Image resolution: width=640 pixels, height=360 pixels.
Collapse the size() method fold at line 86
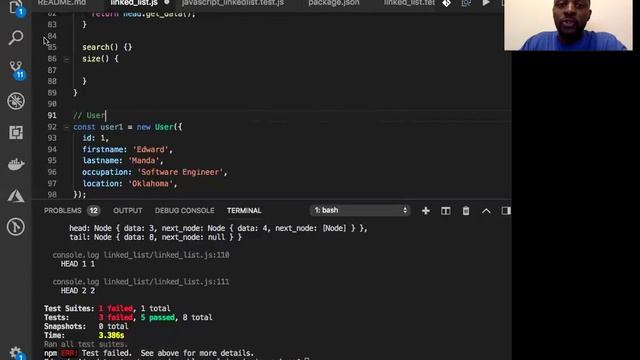tap(67, 59)
